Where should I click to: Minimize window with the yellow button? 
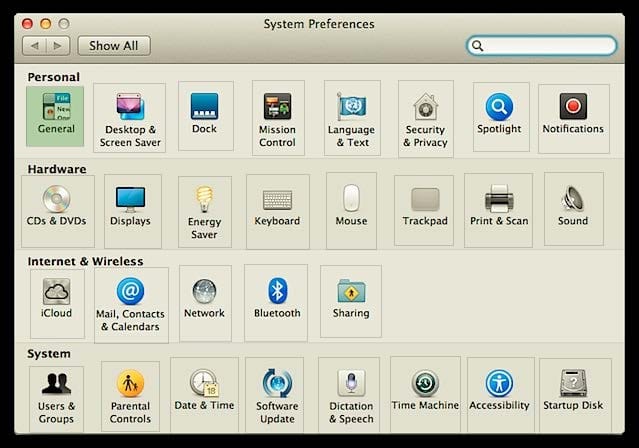click(x=46, y=24)
